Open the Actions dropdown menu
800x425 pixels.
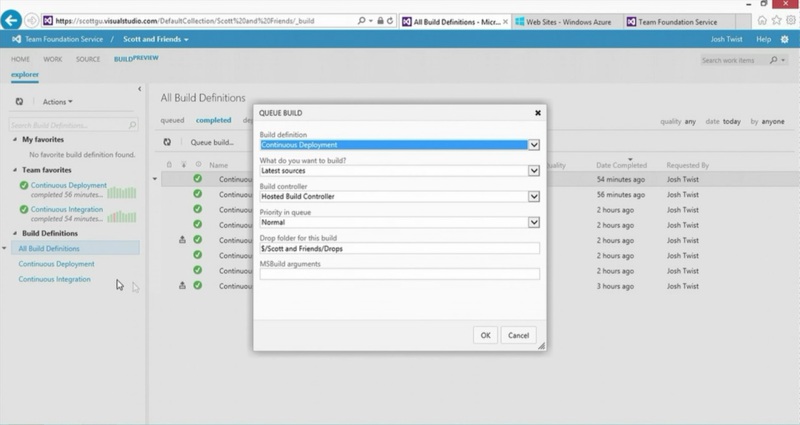pos(58,102)
